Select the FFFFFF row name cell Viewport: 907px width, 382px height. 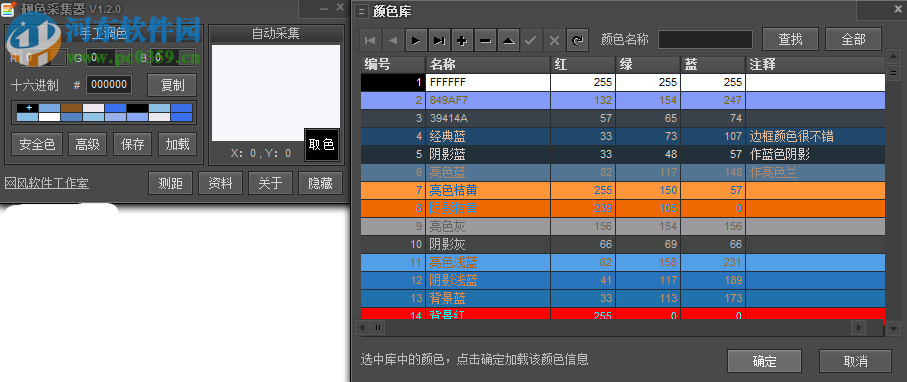point(488,82)
